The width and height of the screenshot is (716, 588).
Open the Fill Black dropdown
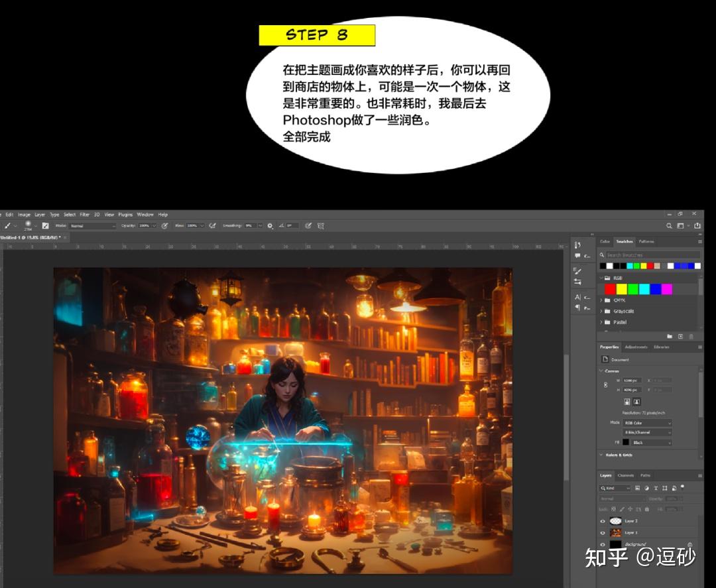652,442
